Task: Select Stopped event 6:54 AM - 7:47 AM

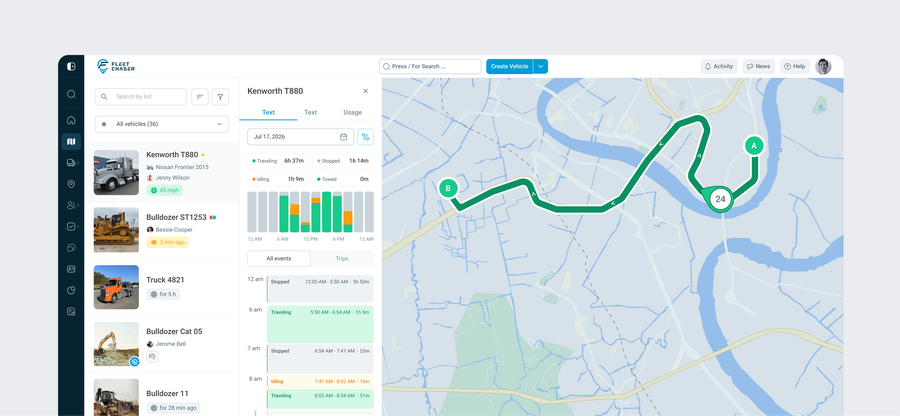Action: click(x=320, y=359)
